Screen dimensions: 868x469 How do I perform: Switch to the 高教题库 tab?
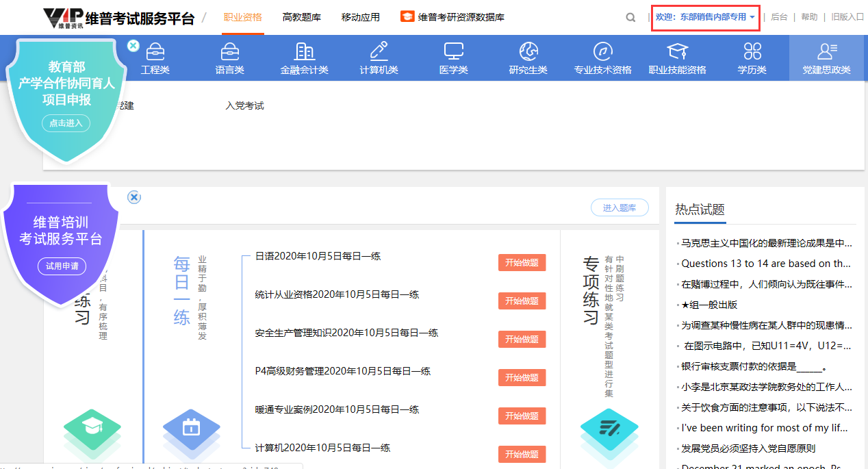point(301,17)
